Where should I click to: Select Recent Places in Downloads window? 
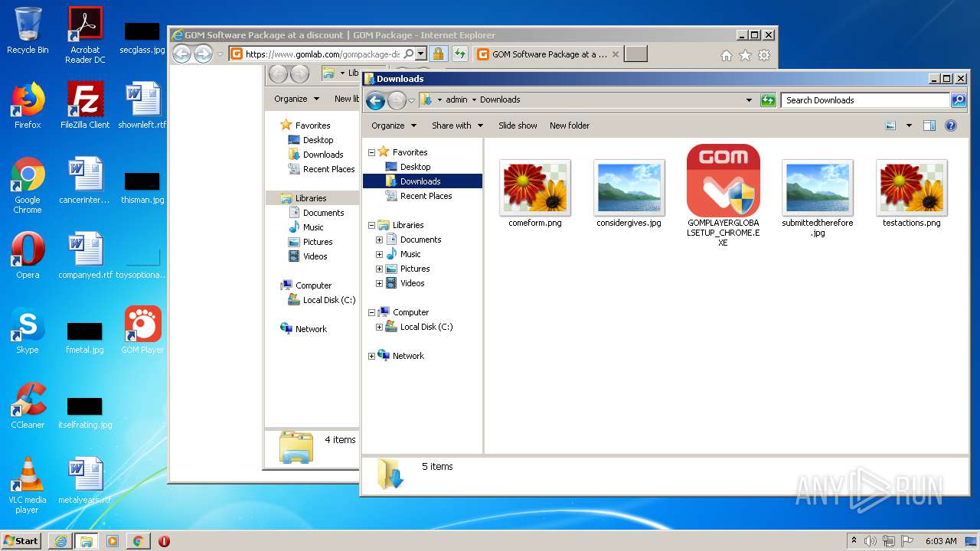click(426, 196)
